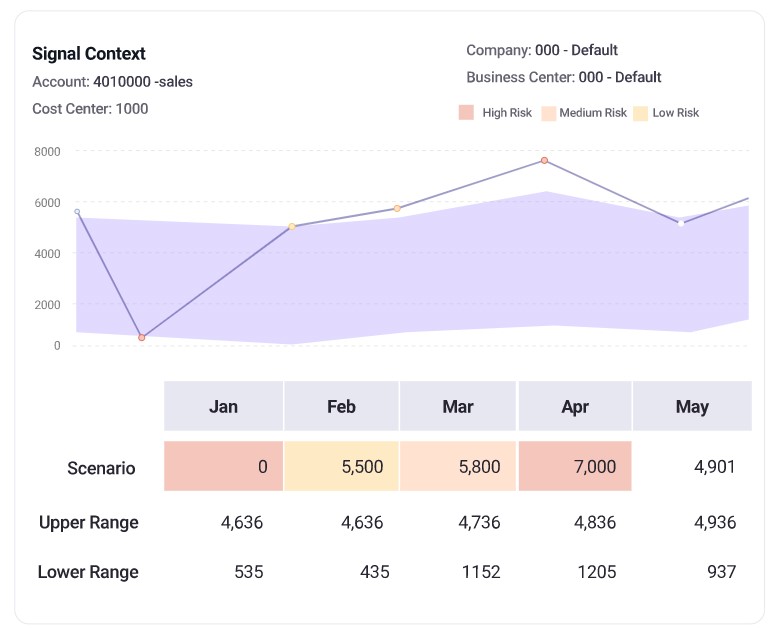Click the red low data point near zero

click(x=142, y=338)
